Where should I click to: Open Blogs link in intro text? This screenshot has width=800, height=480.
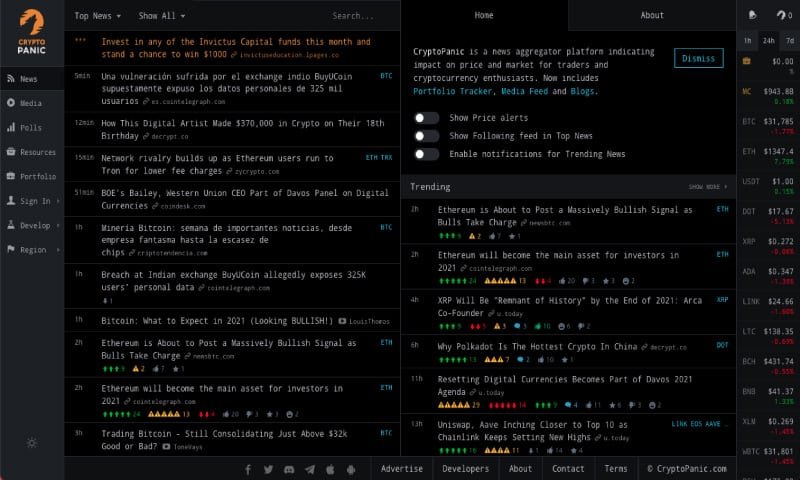tap(582, 91)
